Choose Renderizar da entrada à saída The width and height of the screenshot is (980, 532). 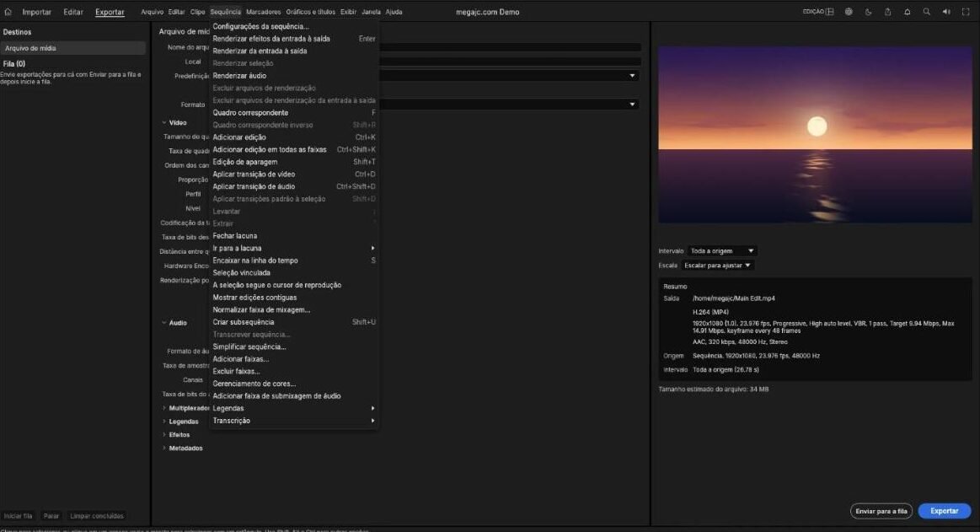(x=293, y=51)
